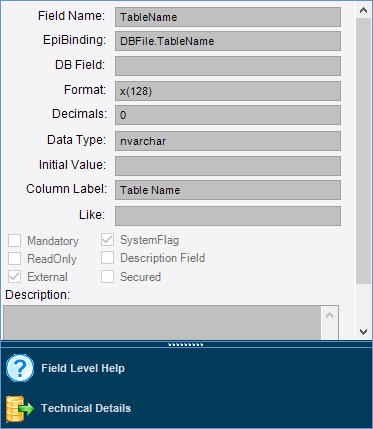This screenshot has height=429, width=373.
Task: Click the empty Initial Value field
Action: (x=228, y=166)
